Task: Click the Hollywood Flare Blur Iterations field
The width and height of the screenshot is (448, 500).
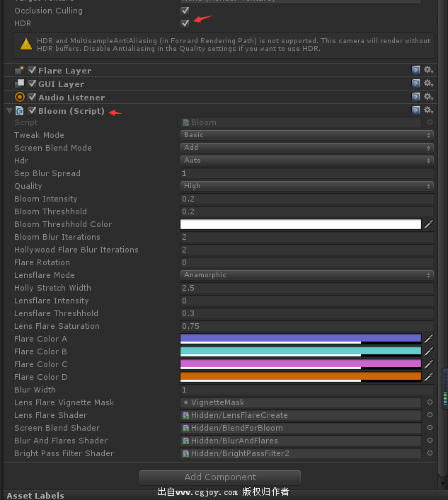Action: pos(306,250)
